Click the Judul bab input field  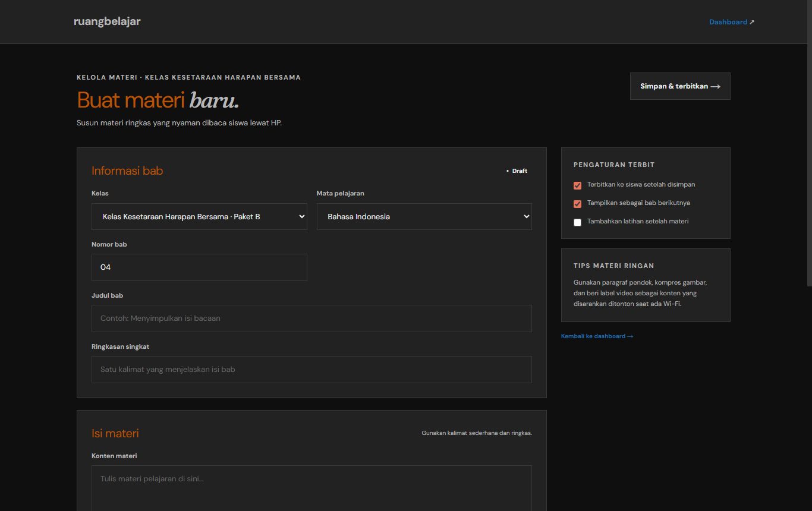pos(311,318)
